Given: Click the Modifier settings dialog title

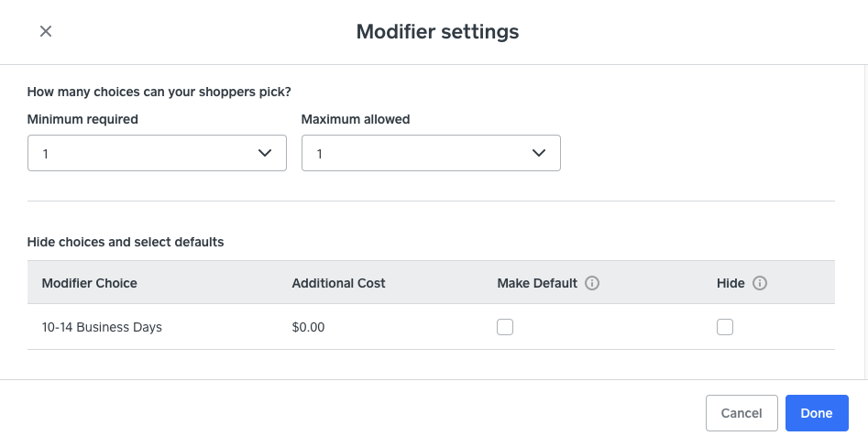Looking at the screenshot, I should (437, 32).
